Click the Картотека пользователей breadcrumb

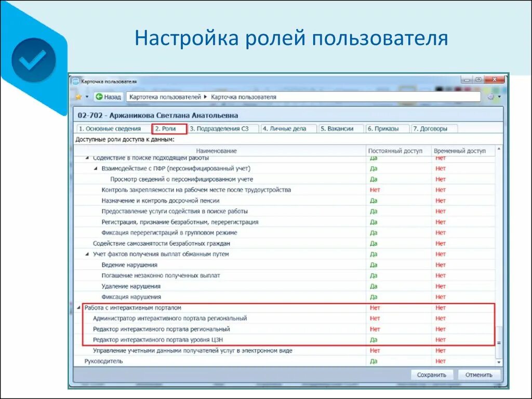pyautogui.click(x=165, y=97)
